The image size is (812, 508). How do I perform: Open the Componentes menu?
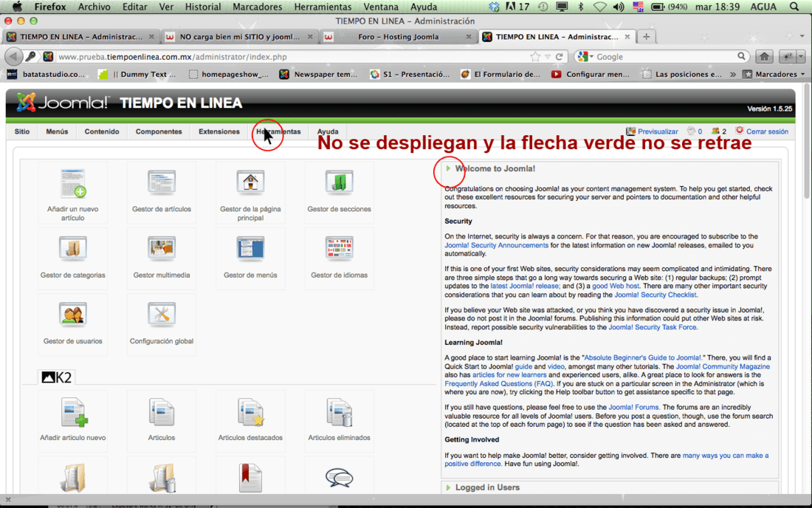coord(159,131)
